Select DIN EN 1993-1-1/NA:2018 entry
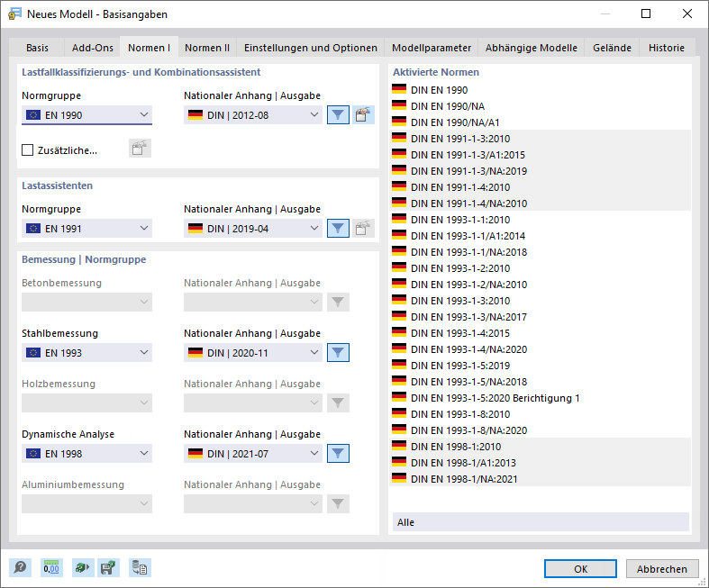 tap(540, 252)
